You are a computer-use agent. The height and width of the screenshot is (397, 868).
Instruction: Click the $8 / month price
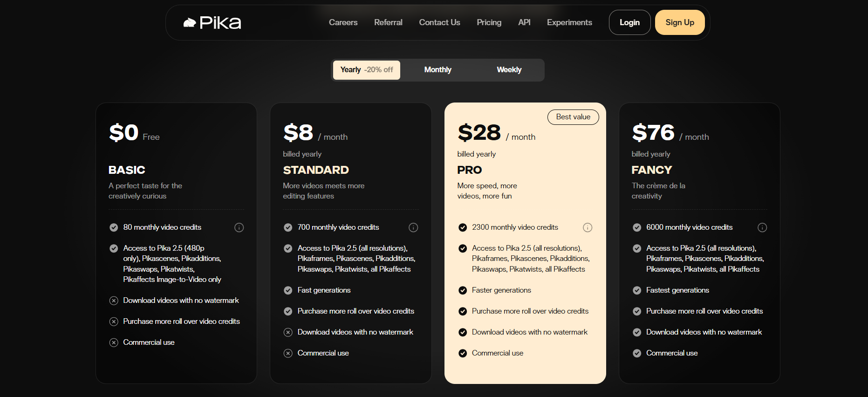tap(315, 133)
